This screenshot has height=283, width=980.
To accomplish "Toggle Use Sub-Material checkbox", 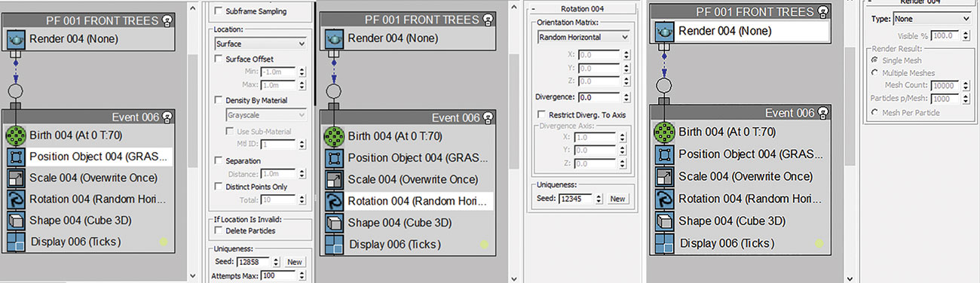I will pyautogui.click(x=231, y=131).
